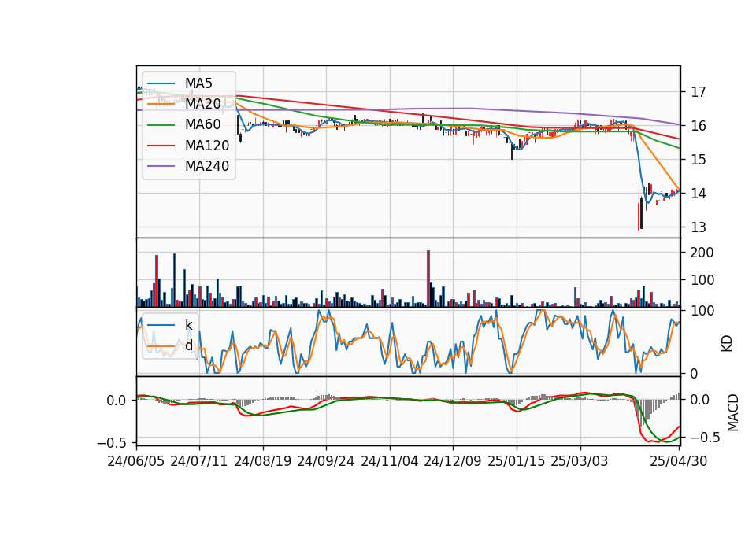Click the 25/04/30 date label

(678, 461)
